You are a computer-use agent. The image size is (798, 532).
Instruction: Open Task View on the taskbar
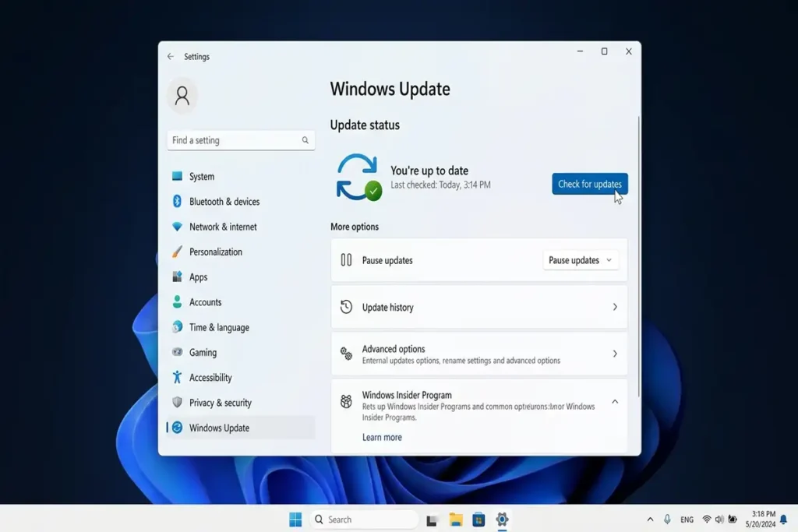click(x=432, y=520)
